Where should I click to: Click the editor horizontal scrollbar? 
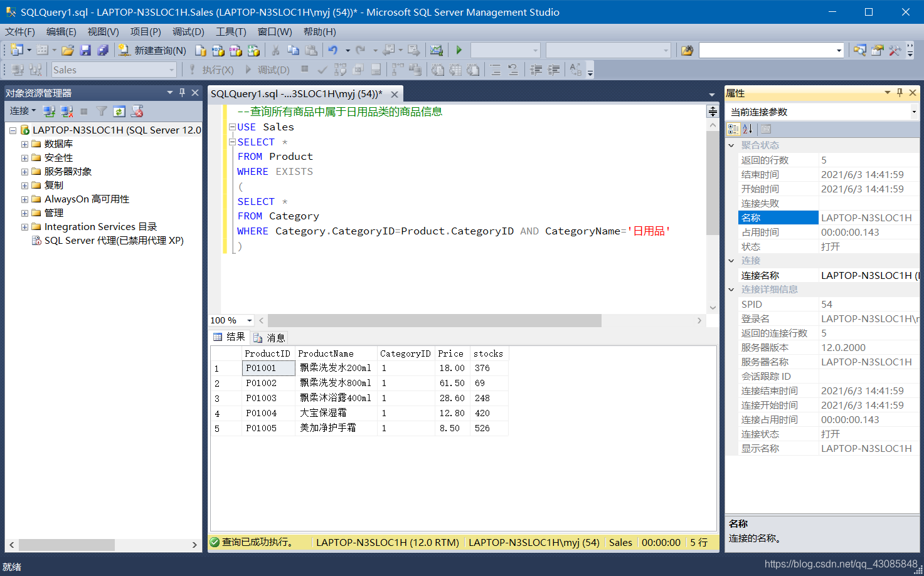coord(434,320)
